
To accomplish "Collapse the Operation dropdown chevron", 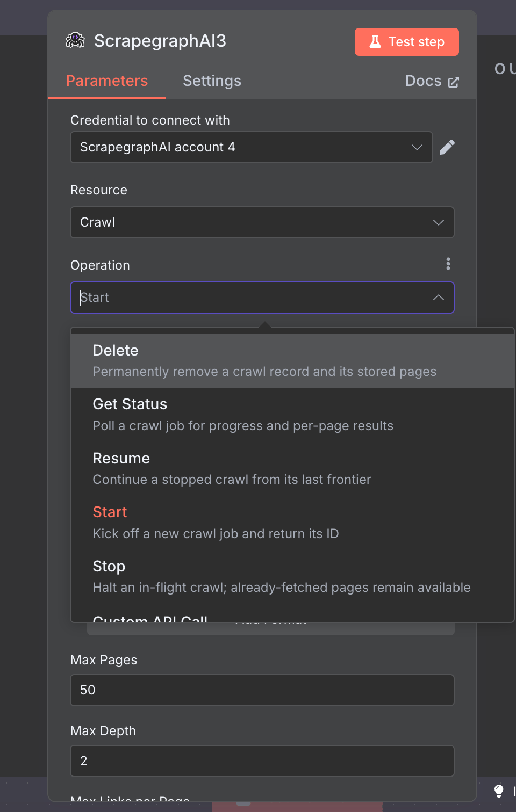I will (x=439, y=298).
